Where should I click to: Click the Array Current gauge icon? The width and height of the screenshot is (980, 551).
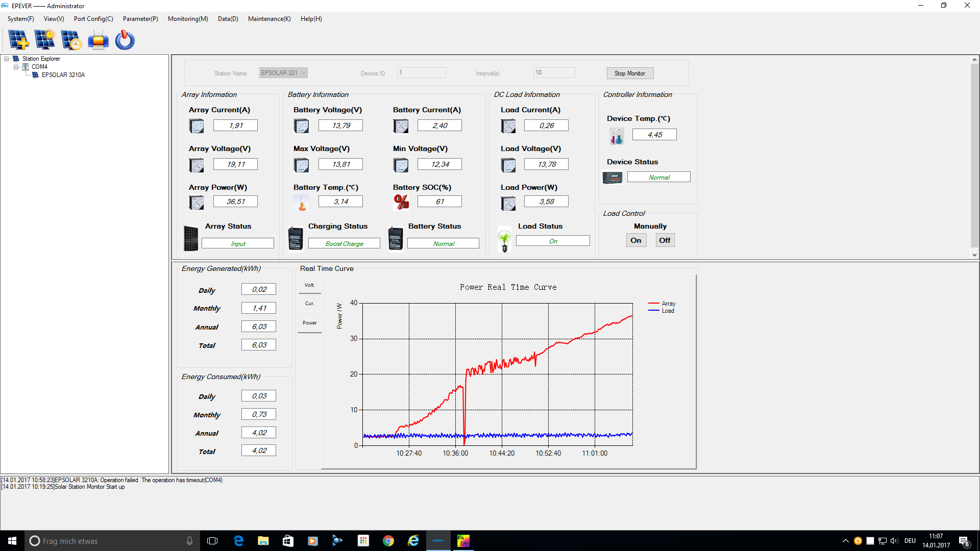197,126
